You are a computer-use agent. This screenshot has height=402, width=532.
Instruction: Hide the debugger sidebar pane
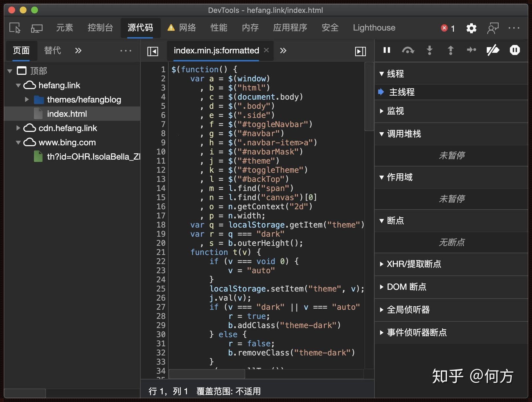(360, 51)
